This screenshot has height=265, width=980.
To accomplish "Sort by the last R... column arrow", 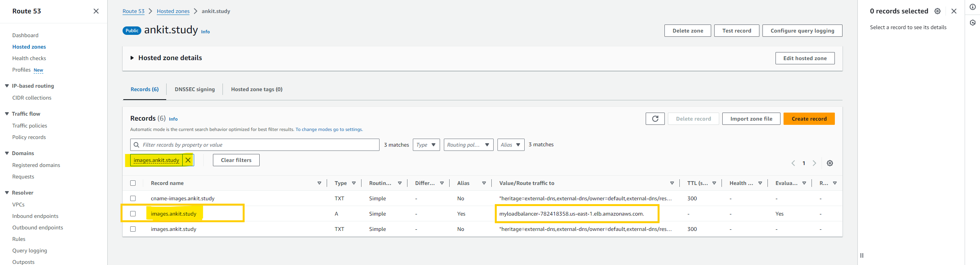I will coord(835,183).
